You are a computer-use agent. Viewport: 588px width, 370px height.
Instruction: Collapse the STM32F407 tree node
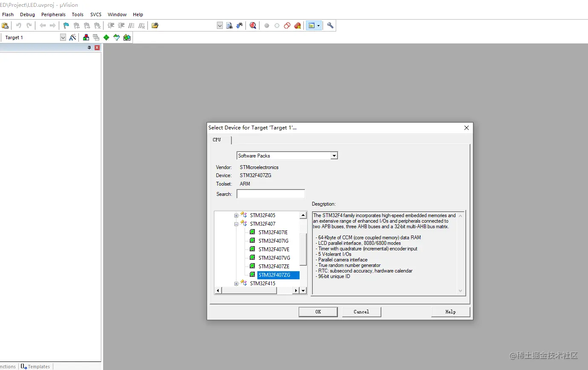236,224
